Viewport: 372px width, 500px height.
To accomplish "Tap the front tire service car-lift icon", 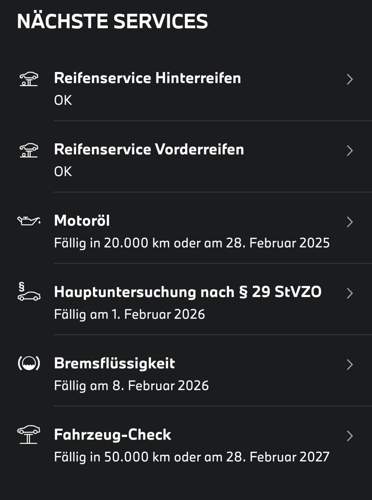I will coord(29,150).
